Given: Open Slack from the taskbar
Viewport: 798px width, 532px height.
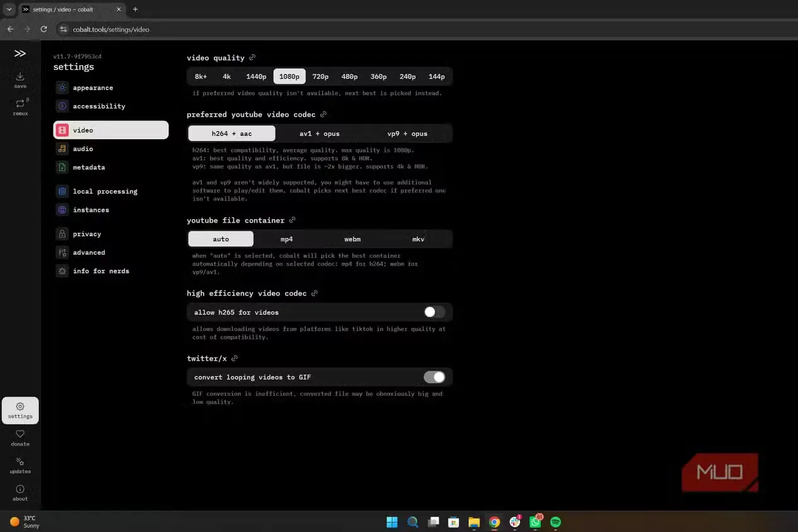Looking at the screenshot, I should (515, 522).
